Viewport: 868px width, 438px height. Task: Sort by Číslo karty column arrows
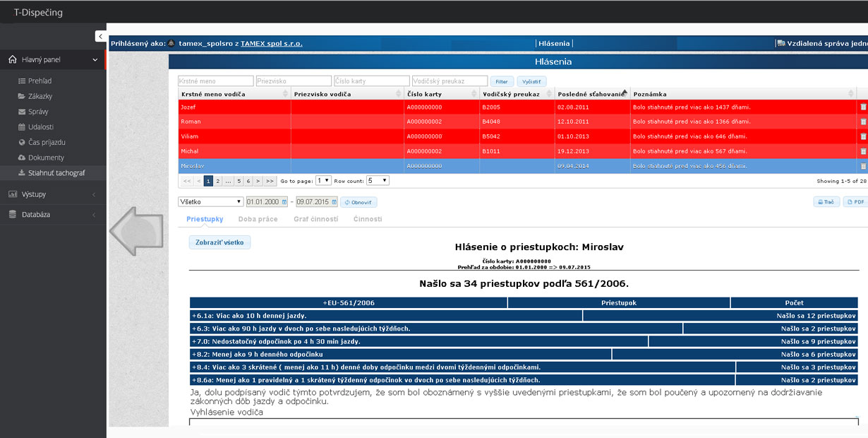(x=473, y=94)
